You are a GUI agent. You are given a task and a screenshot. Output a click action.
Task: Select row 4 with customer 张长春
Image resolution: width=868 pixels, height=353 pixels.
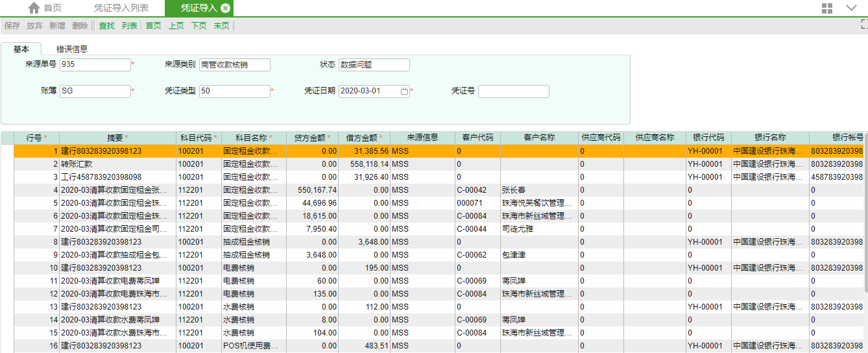tap(259, 190)
